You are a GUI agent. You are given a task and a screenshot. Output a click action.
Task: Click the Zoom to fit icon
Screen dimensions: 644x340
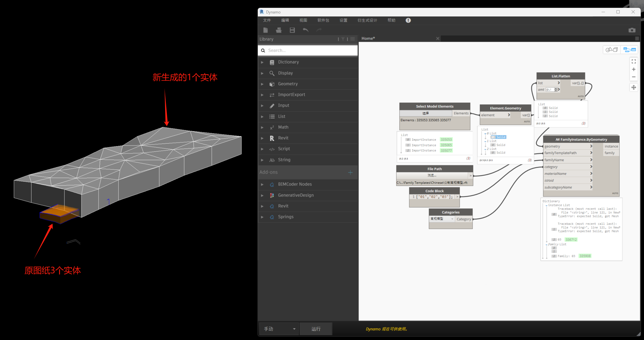point(633,61)
